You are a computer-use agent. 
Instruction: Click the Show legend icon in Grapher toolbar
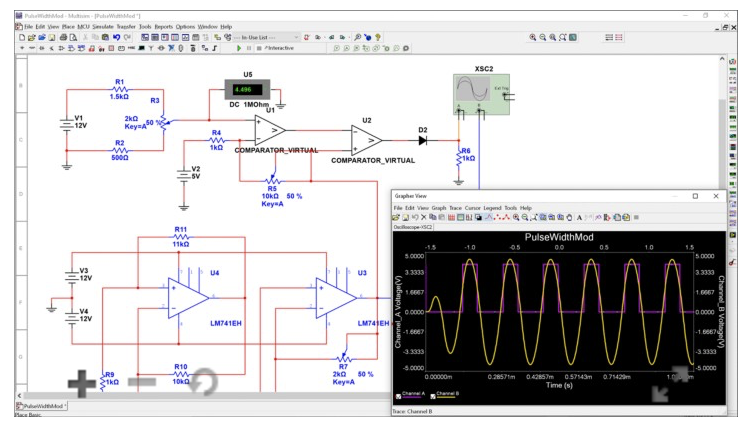tap(461, 218)
